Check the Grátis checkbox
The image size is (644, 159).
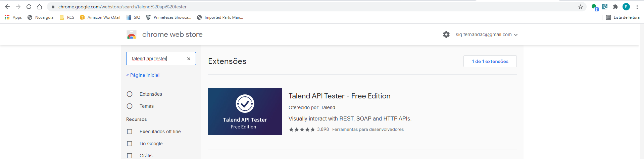(130, 156)
